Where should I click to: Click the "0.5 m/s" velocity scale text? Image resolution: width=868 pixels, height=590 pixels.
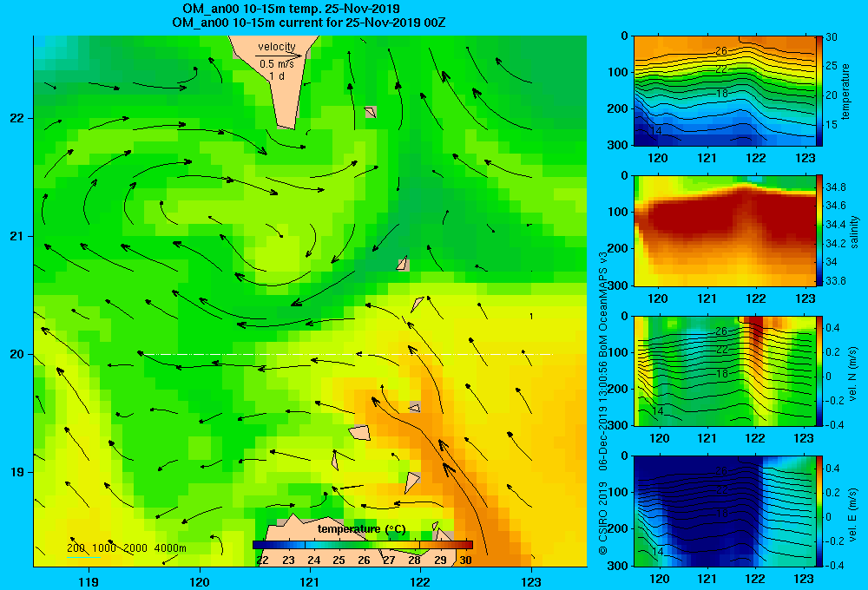(277, 64)
